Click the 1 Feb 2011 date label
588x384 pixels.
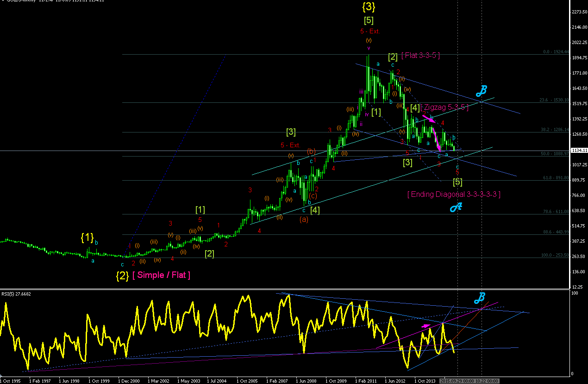[x=365, y=381]
